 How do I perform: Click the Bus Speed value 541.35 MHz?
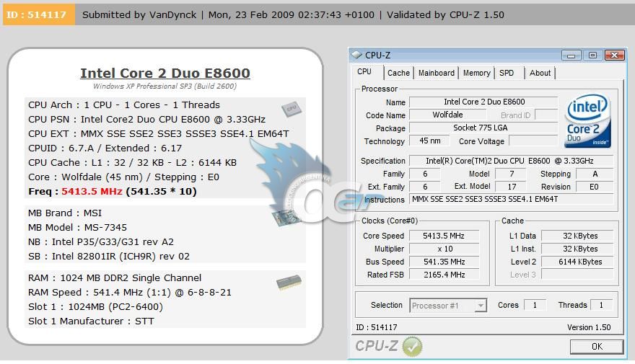[x=444, y=262]
